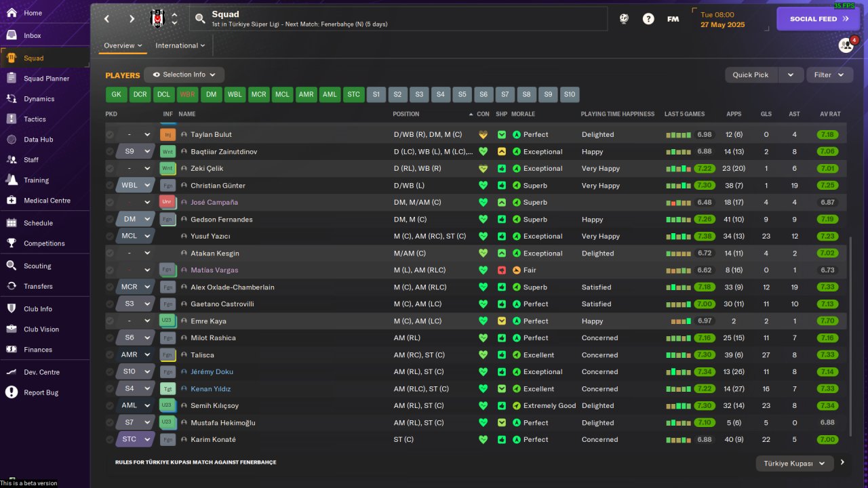Screen dimensions: 868x488
Task: Toggle the pick circle for Gedson Fernandes
Action: (x=110, y=219)
